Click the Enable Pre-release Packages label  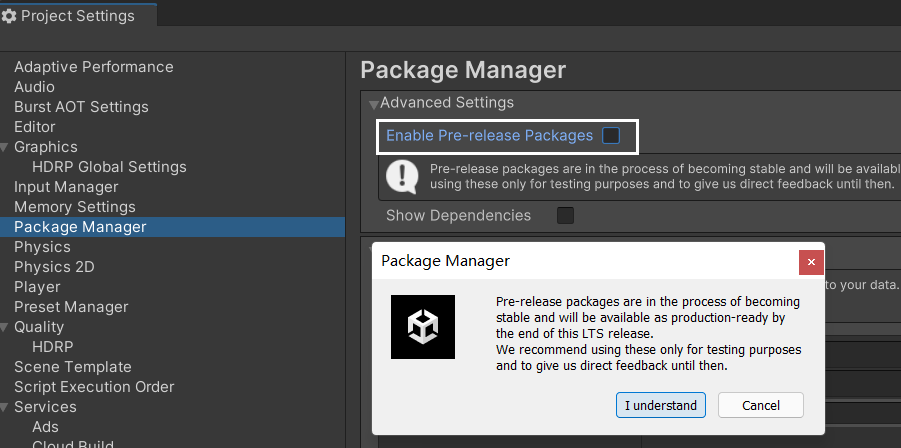click(489, 136)
